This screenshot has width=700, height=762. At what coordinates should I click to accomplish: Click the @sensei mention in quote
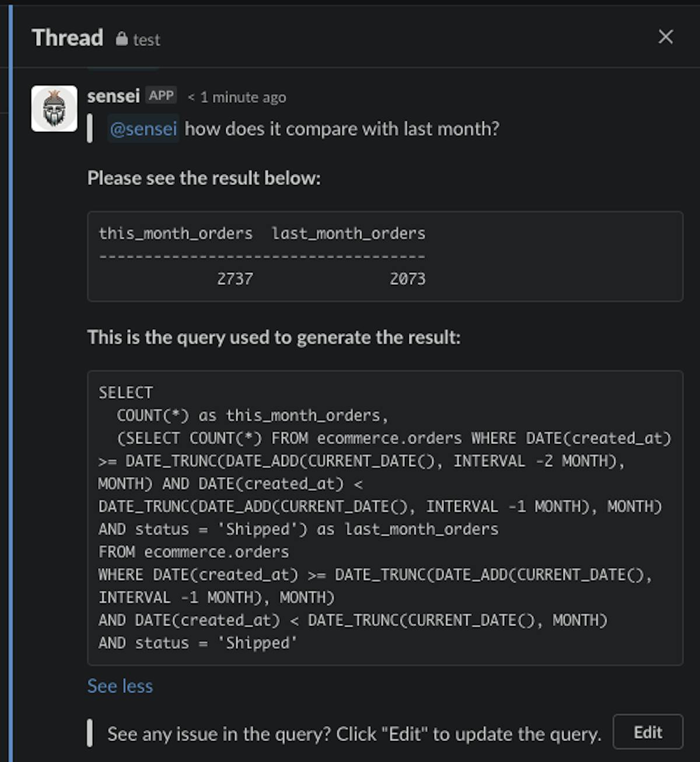click(143, 128)
